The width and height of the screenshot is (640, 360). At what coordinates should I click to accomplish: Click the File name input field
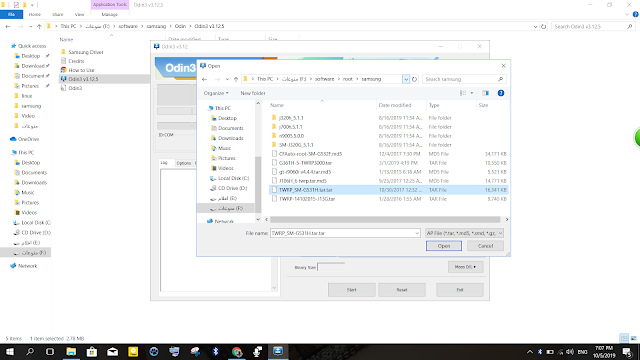pyautogui.click(x=345, y=233)
